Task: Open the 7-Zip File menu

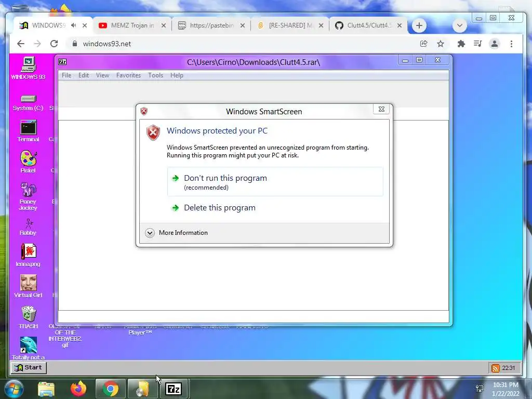Action: pyautogui.click(x=66, y=75)
